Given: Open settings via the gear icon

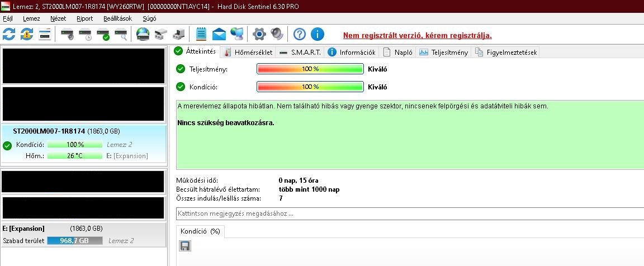Looking at the screenshot, I should click(259, 34).
